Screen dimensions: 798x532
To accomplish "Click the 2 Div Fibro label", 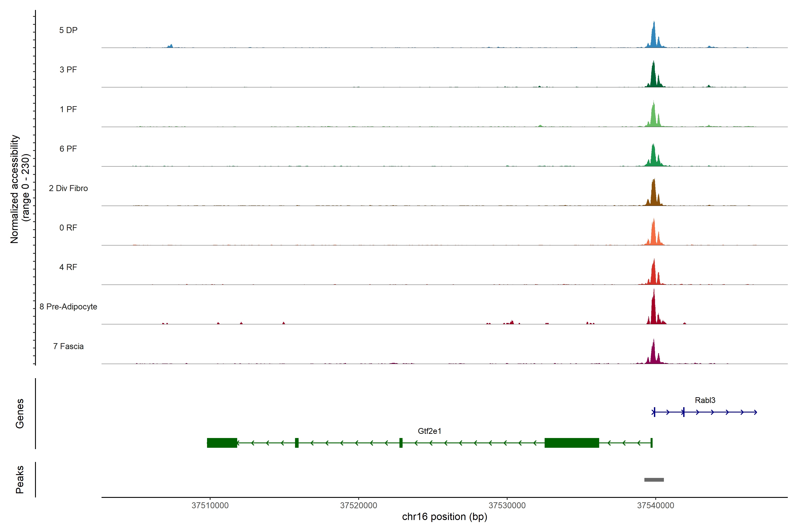I will 68,188.
